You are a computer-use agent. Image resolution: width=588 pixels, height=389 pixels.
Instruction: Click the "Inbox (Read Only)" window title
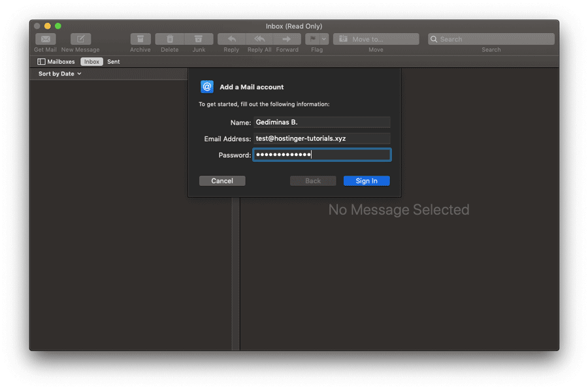(x=294, y=26)
